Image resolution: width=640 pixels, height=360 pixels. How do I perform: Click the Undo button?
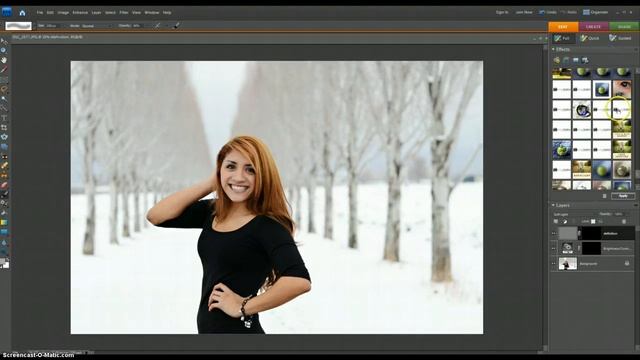(x=548, y=12)
